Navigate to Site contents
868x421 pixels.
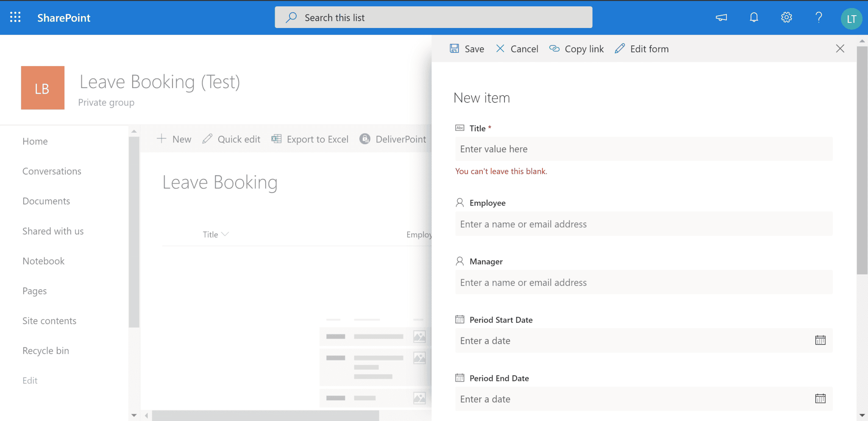click(49, 321)
